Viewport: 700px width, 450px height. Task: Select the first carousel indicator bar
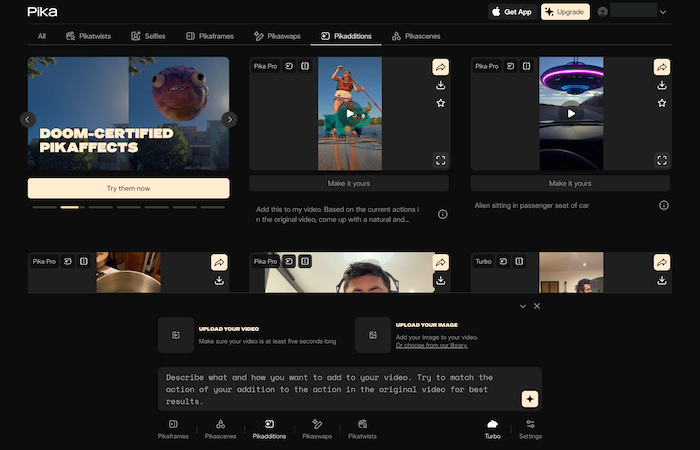(42, 207)
